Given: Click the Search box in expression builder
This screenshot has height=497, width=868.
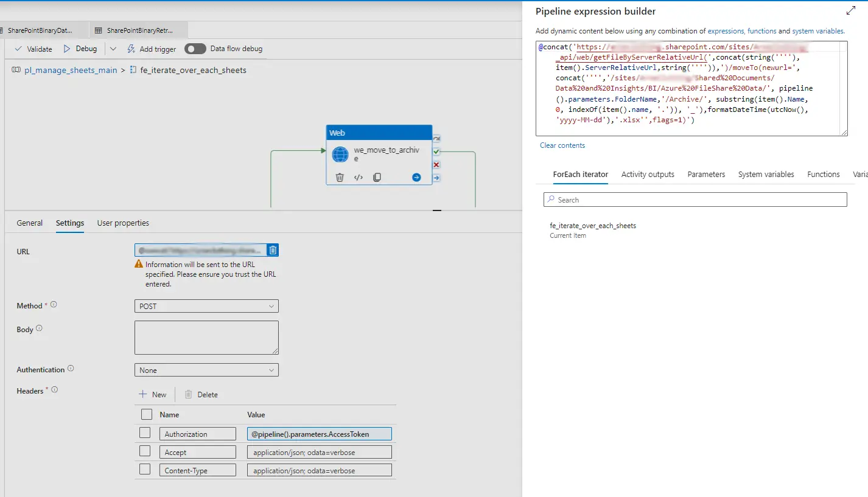Looking at the screenshot, I should 695,200.
